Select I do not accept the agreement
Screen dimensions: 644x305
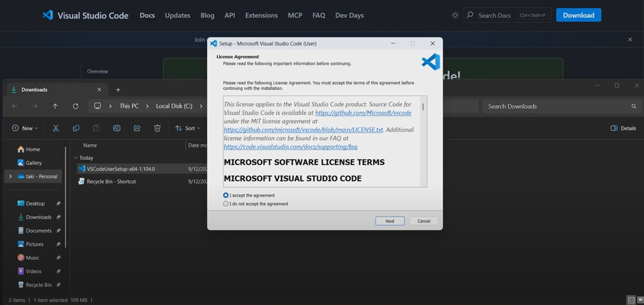click(226, 203)
